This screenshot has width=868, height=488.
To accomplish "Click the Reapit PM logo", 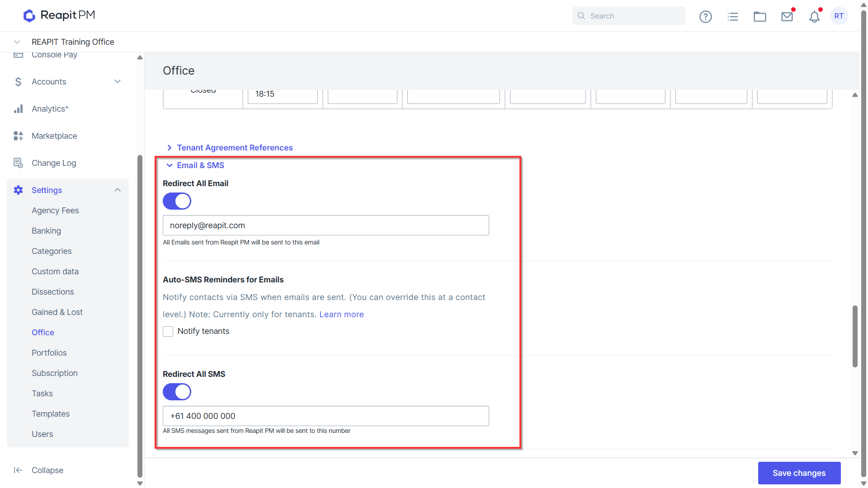I will (x=59, y=15).
